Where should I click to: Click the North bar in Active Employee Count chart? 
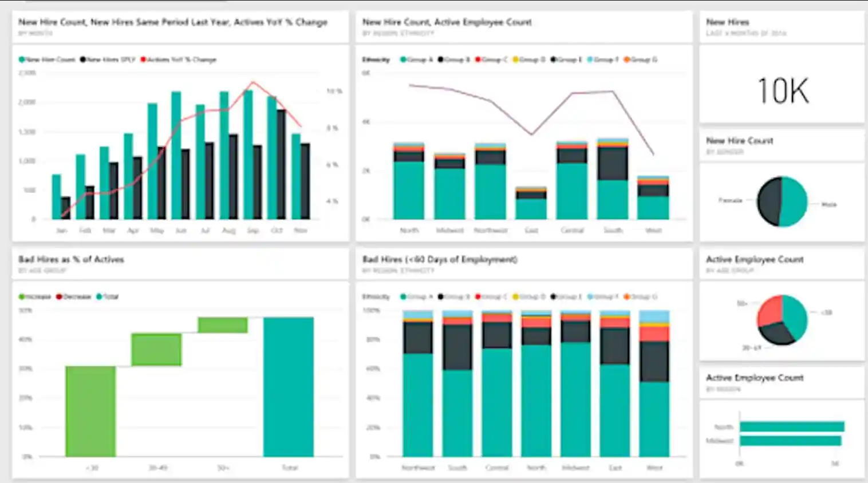(x=793, y=425)
